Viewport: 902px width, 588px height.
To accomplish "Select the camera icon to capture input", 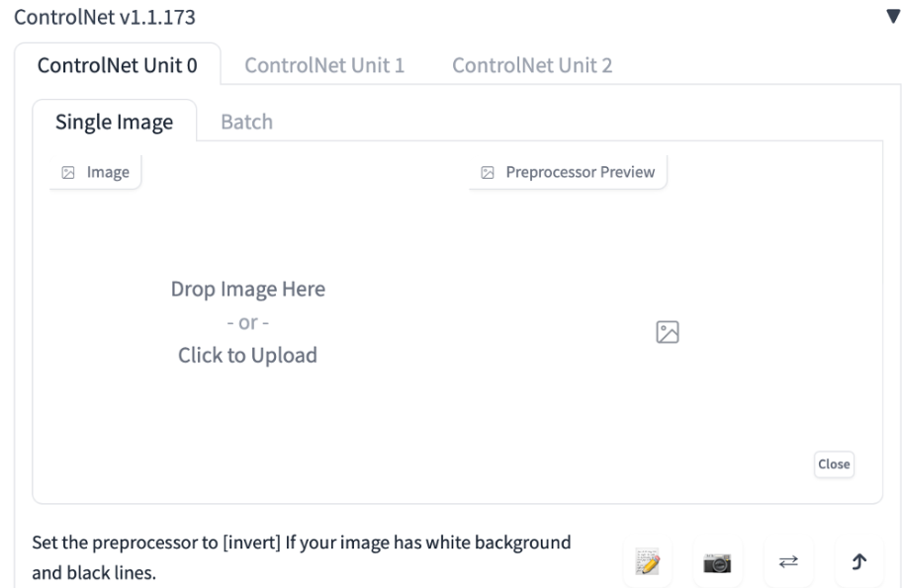I will pyautogui.click(x=718, y=561).
